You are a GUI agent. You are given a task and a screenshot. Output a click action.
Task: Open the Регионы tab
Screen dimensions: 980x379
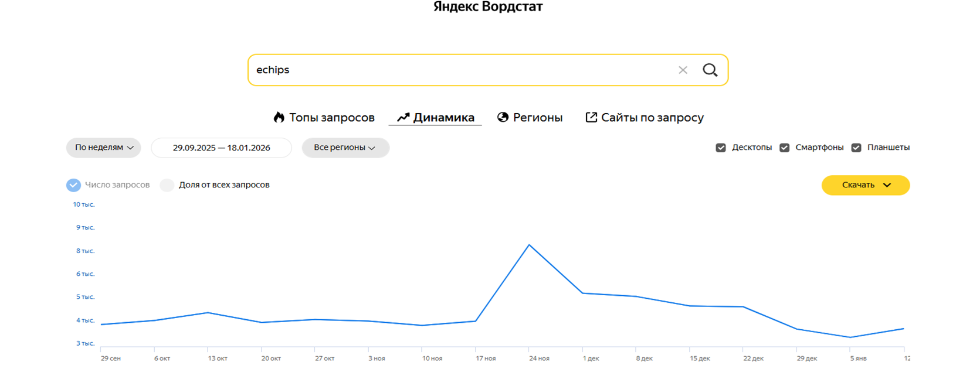point(537,118)
